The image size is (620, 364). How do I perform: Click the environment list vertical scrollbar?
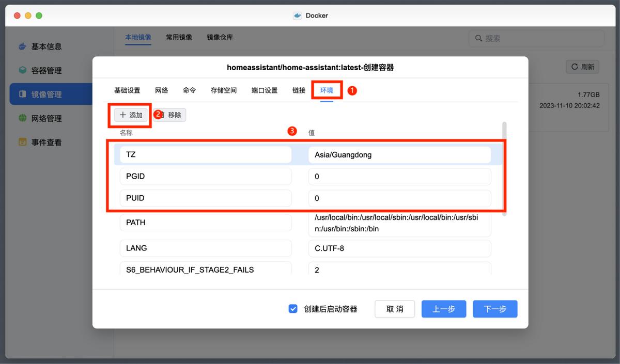(x=504, y=168)
